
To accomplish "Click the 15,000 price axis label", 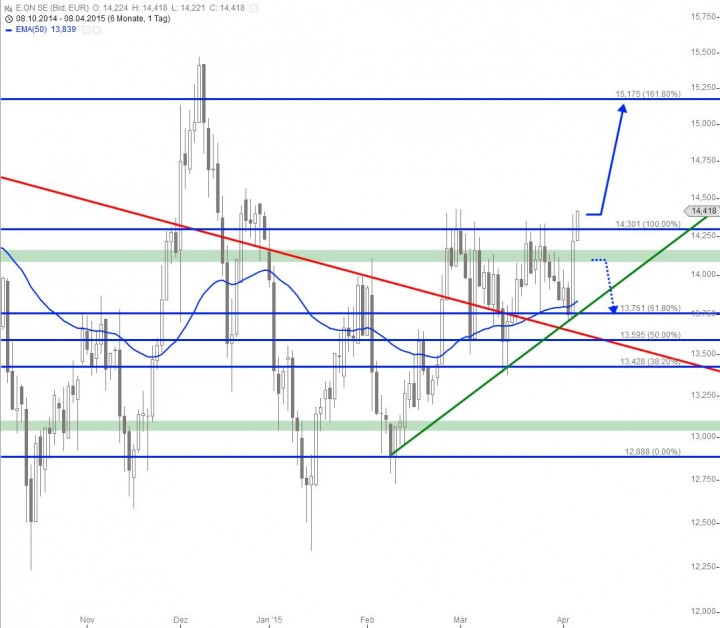I will (x=702, y=124).
